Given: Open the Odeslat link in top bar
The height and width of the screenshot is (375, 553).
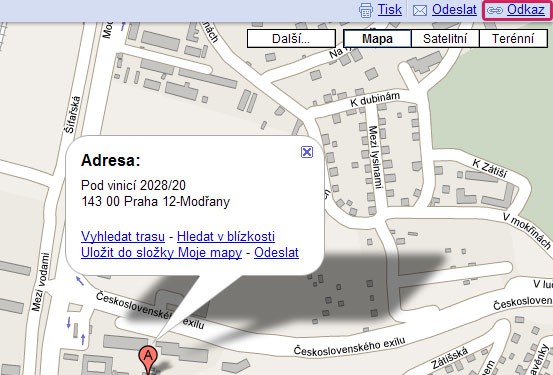Looking at the screenshot, I should click(454, 10).
